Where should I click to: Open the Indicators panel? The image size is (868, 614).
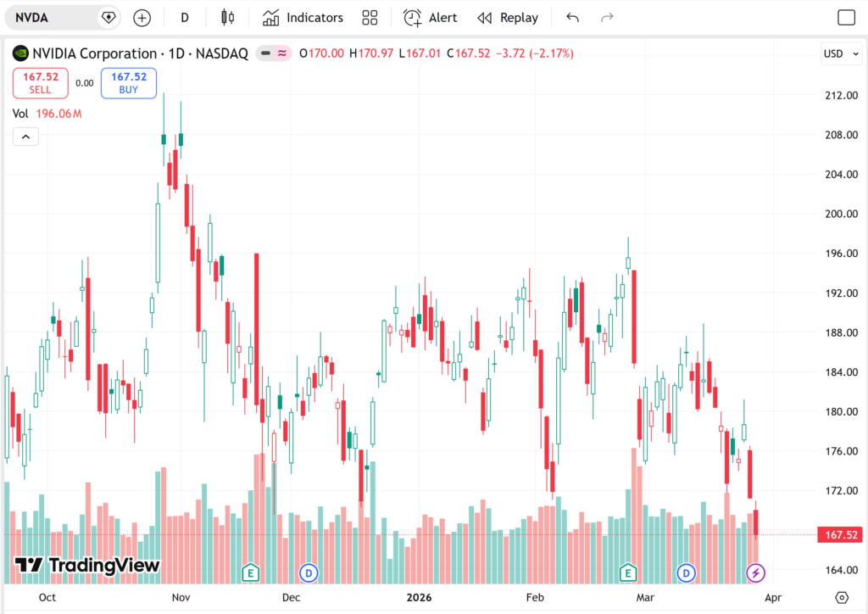click(303, 17)
